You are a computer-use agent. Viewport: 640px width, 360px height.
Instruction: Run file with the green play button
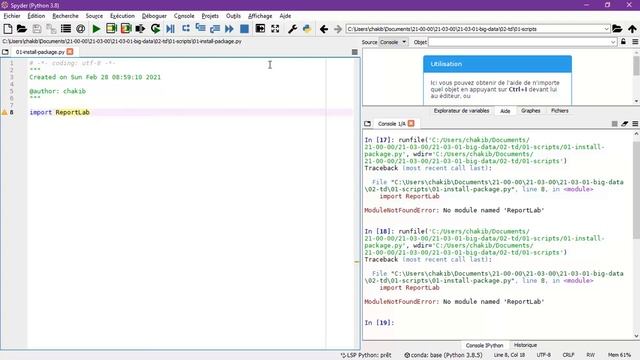96,29
